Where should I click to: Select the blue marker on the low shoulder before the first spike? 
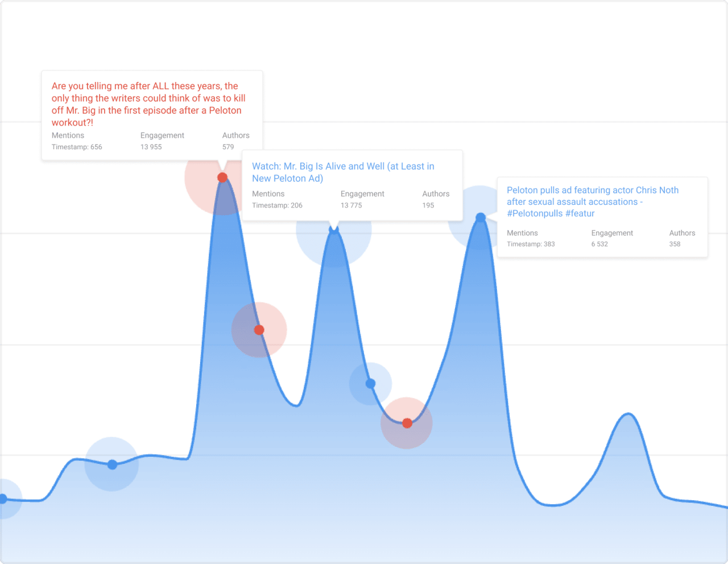click(112, 464)
